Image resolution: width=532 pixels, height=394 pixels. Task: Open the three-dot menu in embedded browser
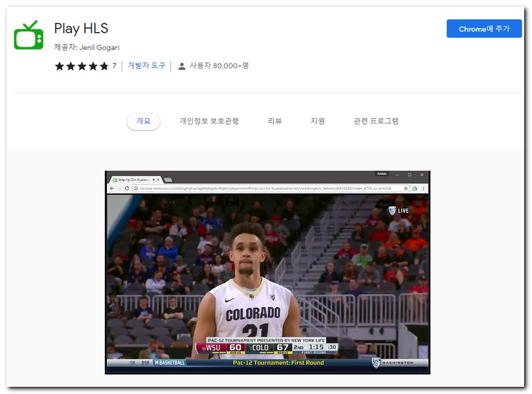tap(424, 188)
